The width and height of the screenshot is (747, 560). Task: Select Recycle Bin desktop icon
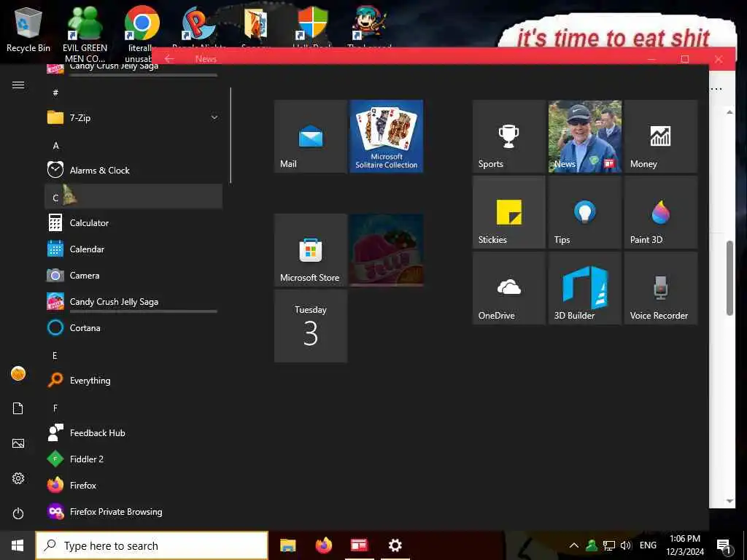point(28,30)
